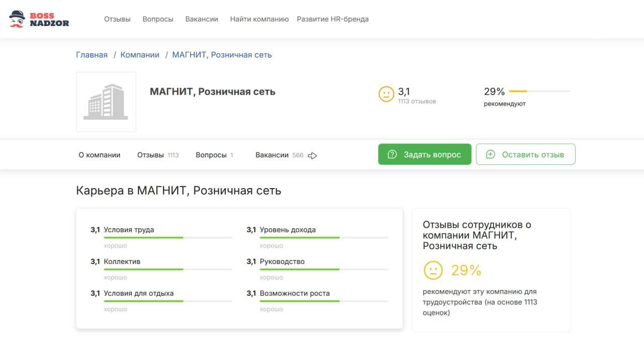Follow the Главная breadcrumb link
The image size is (644, 349).
point(92,55)
